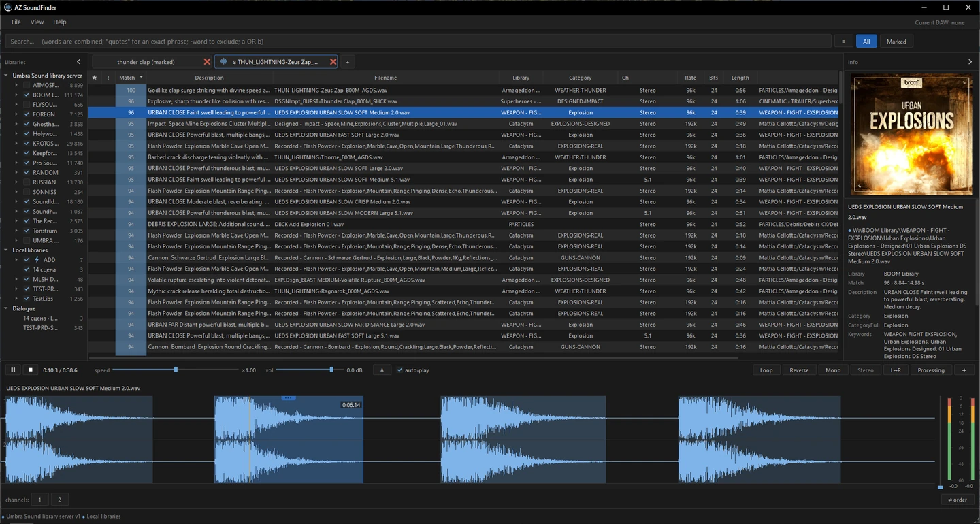Expand the FOREGN library node
The width and height of the screenshot is (980, 524).
click(16, 114)
